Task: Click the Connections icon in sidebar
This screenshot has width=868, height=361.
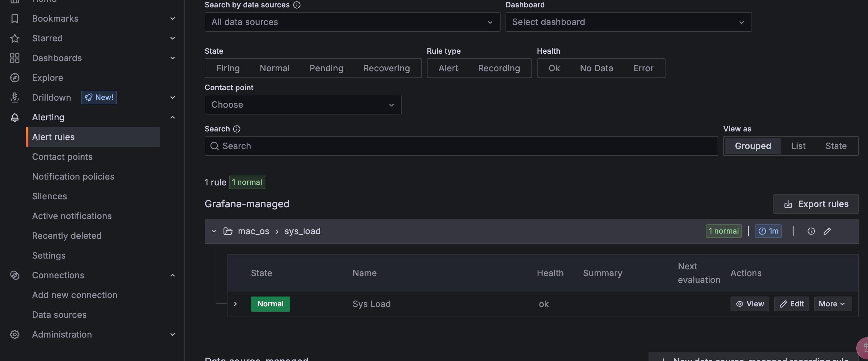Action: [14, 275]
